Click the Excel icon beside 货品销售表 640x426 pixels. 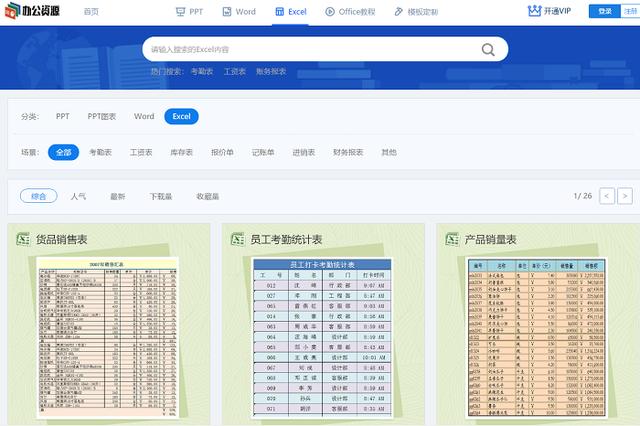23,239
